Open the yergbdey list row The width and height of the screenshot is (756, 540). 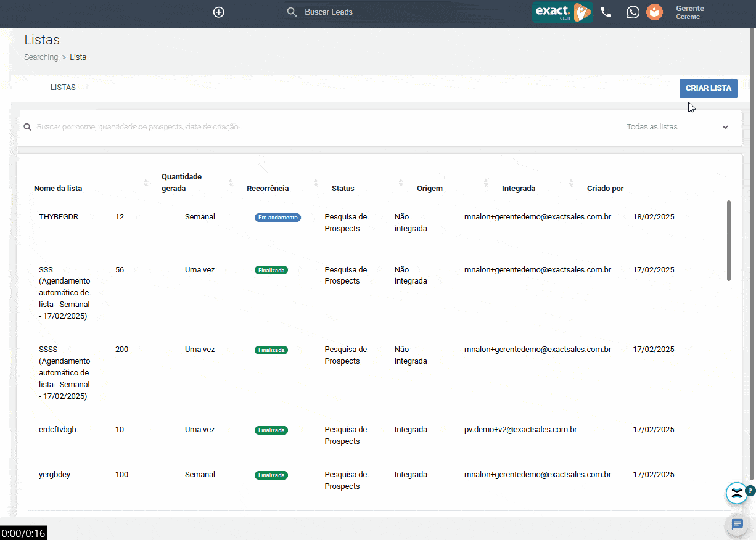click(54, 475)
